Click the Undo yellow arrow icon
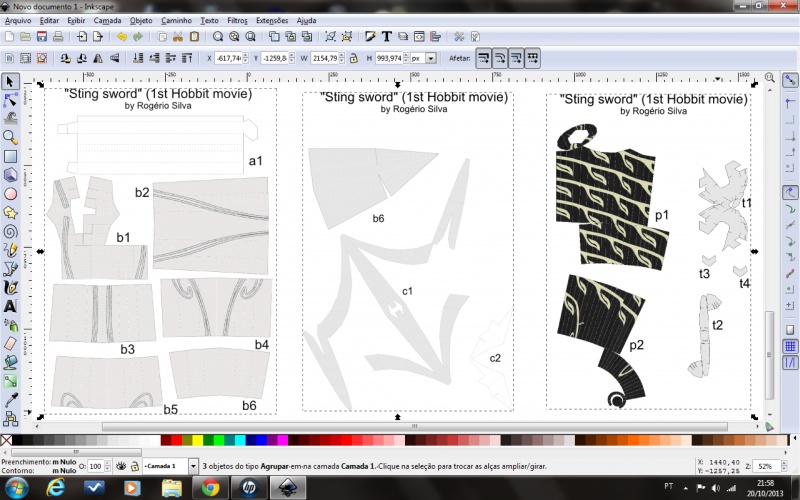800x500 pixels. click(121, 37)
